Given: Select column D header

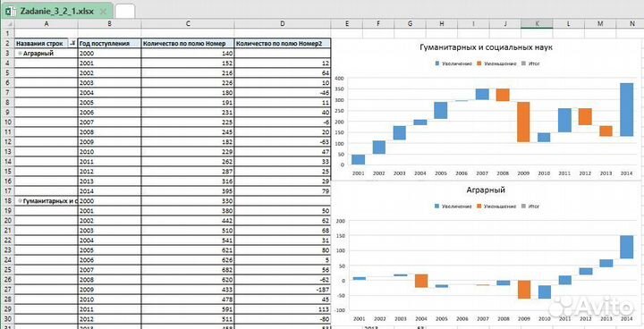Looking at the screenshot, I should pos(282,24).
